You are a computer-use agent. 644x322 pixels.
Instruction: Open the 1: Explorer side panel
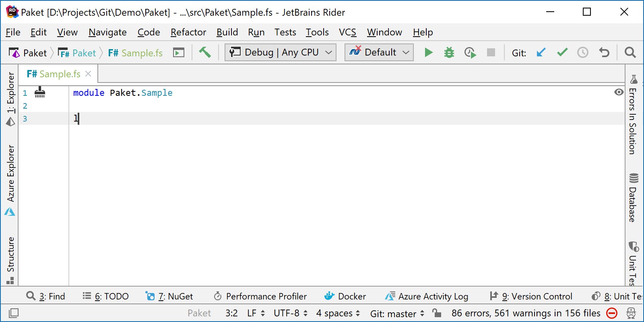coord(10,99)
